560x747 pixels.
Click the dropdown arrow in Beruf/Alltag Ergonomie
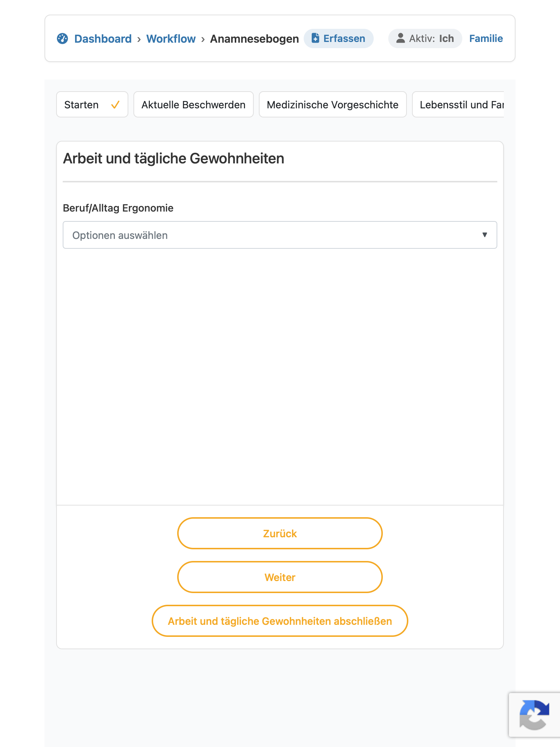tap(485, 235)
